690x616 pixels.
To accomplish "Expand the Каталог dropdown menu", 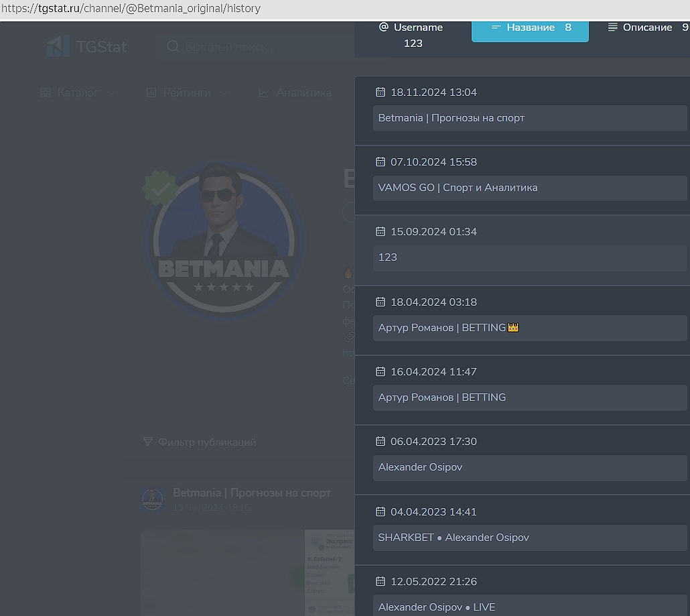I will click(78, 93).
